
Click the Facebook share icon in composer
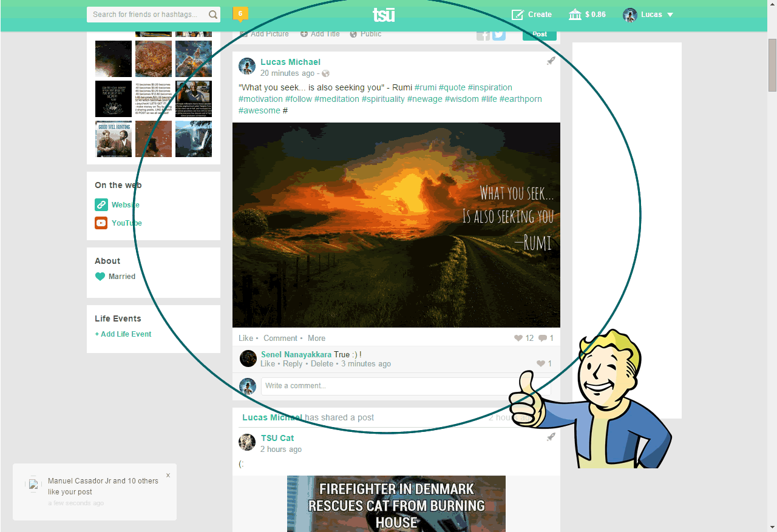point(483,35)
